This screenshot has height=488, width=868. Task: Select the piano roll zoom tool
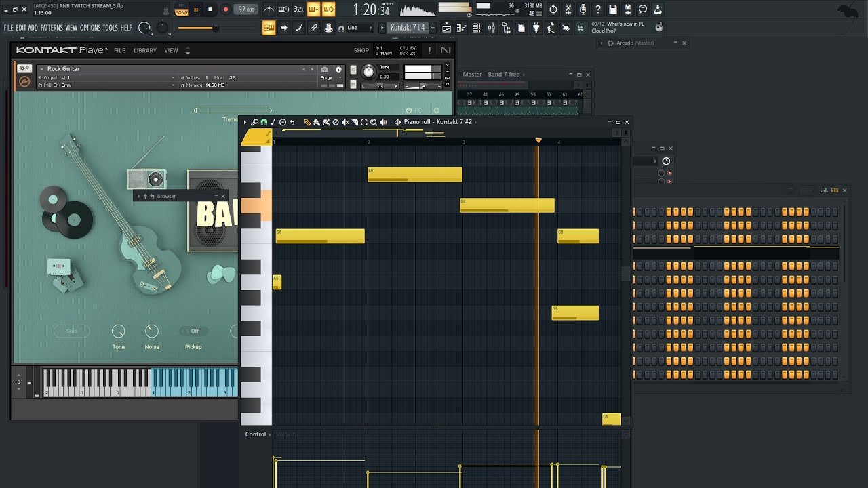(x=374, y=122)
